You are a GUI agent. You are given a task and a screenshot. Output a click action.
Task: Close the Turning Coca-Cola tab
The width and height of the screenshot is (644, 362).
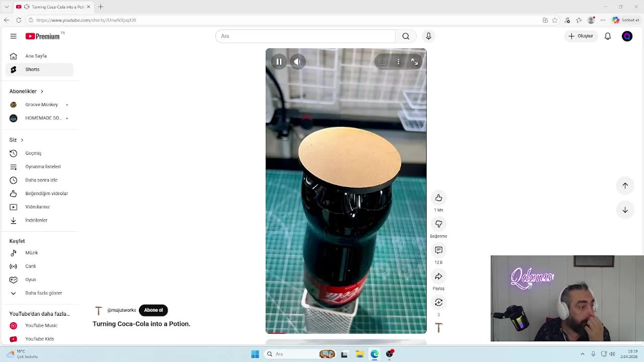pyautogui.click(x=89, y=7)
